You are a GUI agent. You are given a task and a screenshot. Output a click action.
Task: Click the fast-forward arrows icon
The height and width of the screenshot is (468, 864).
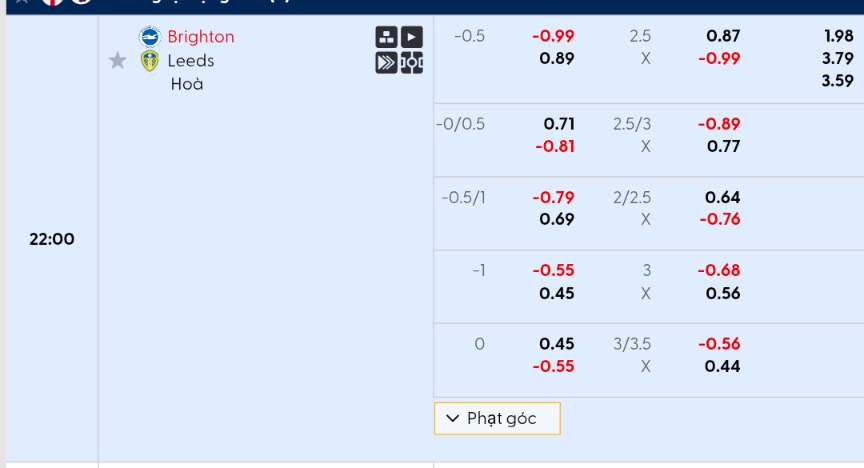tap(386, 63)
